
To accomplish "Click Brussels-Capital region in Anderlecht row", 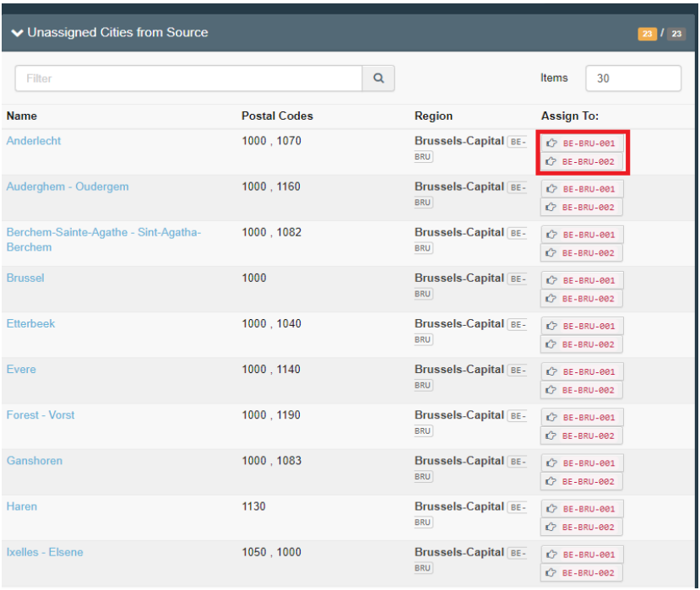I will click(x=459, y=141).
